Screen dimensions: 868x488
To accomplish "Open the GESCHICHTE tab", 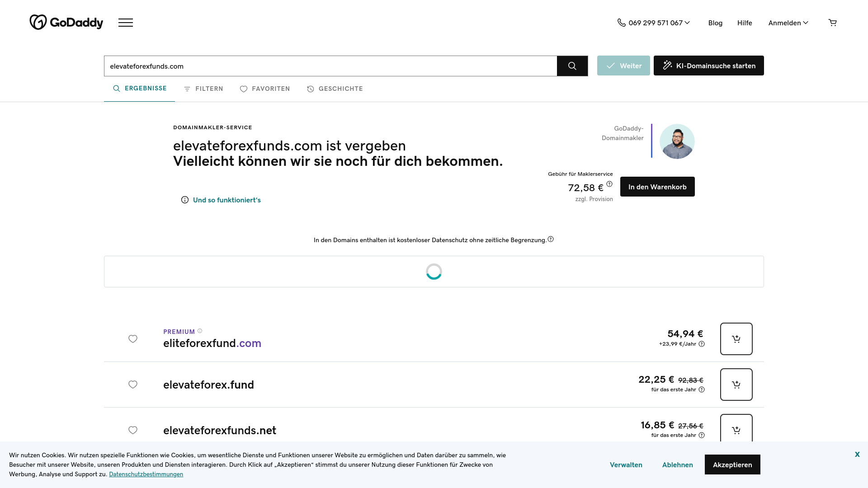I will pyautogui.click(x=335, y=89).
